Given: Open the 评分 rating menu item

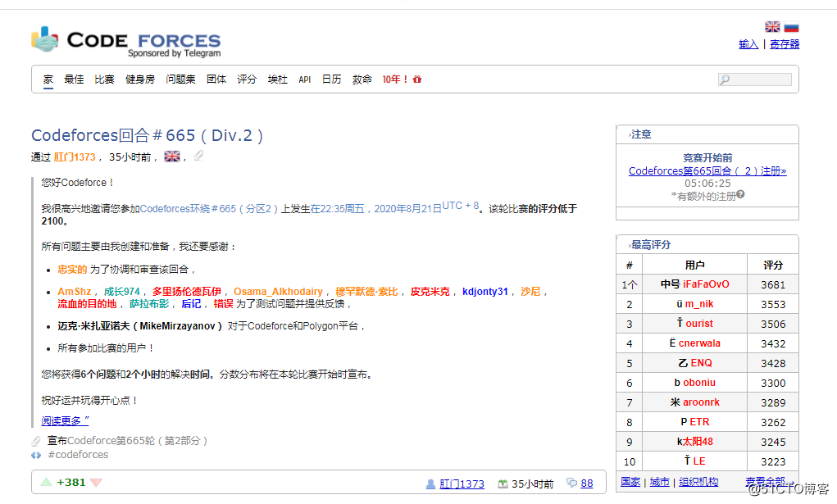Looking at the screenshot, I should (x=247, y=79).
